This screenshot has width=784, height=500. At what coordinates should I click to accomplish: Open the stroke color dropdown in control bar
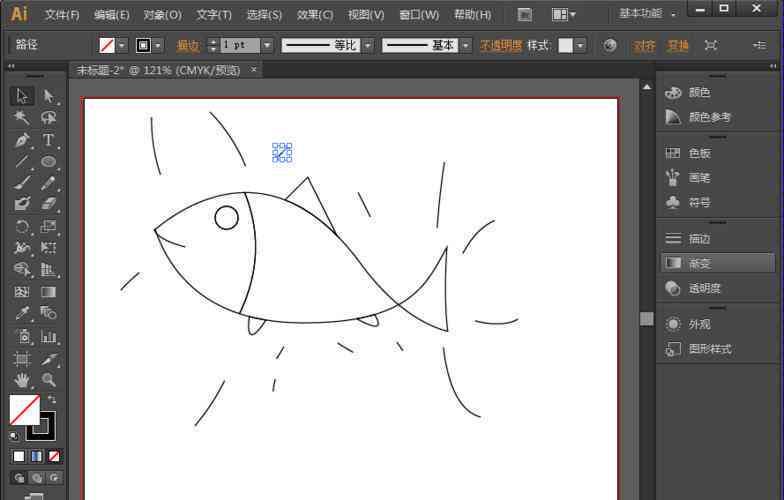pos(158,46)
